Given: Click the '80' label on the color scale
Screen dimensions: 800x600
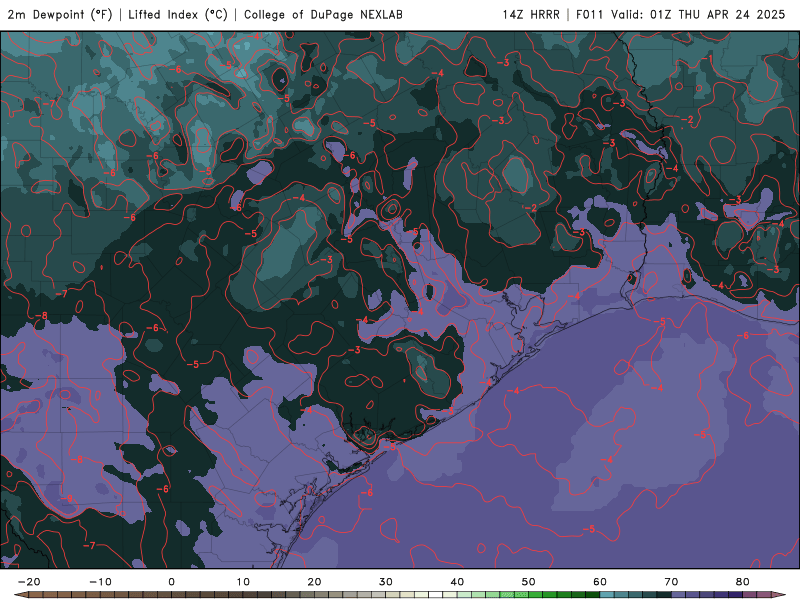Looking at the screenshot, I should (x=743, y=582).
